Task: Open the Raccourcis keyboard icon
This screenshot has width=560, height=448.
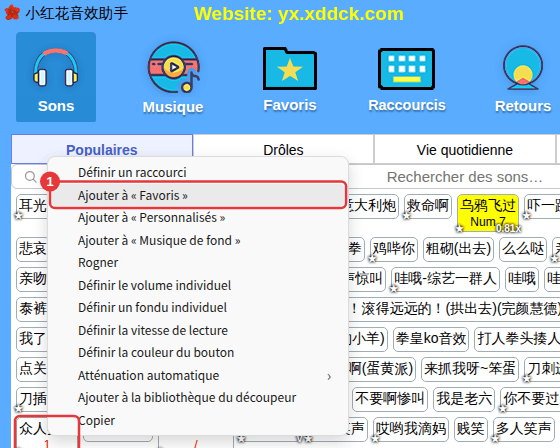Action: [x=406, y=69]
